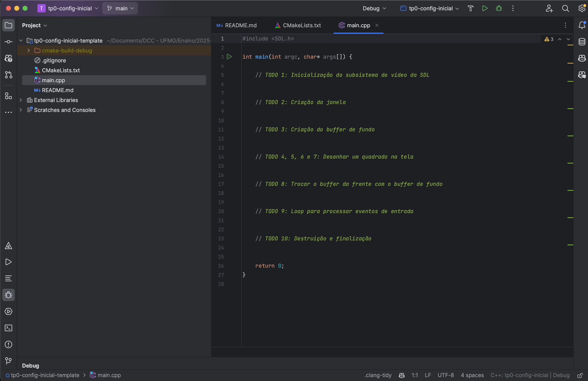The width and height of the screenshot is (588, 381).
Task: Open the Terminal tool window
Action: [x=8, y=328]
